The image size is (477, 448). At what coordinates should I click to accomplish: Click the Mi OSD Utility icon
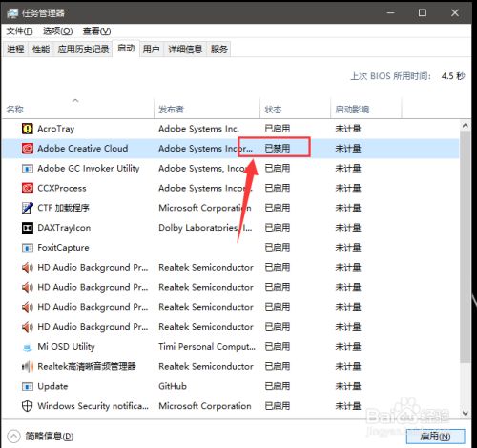pos(28,347)
